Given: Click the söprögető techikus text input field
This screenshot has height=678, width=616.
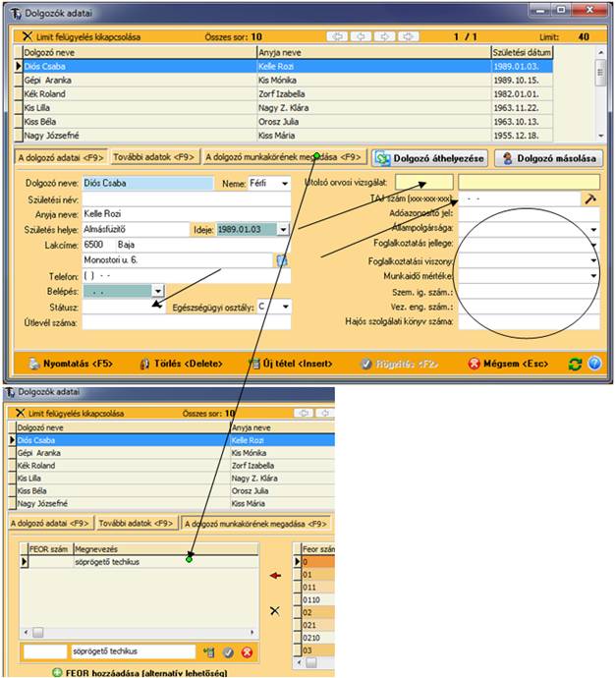Looking at the screenshot, I should pos(134,651).
